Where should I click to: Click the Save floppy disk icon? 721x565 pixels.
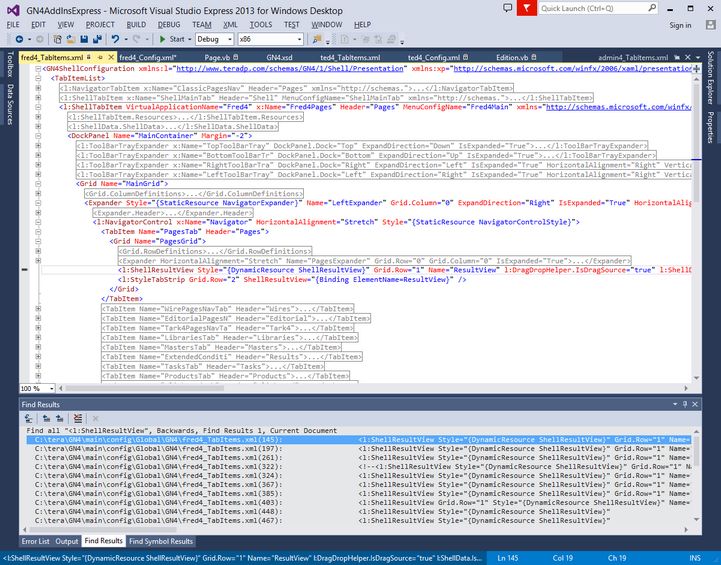84,40
